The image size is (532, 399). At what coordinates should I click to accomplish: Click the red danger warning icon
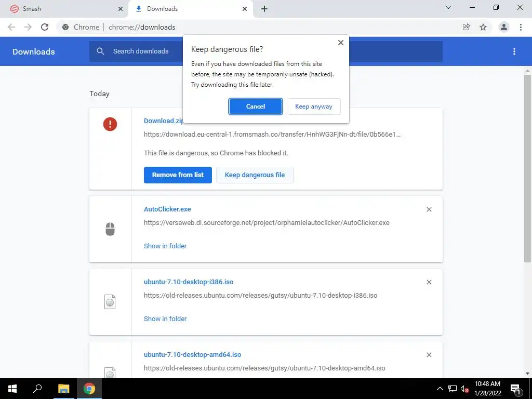click(x=110, y=124)
